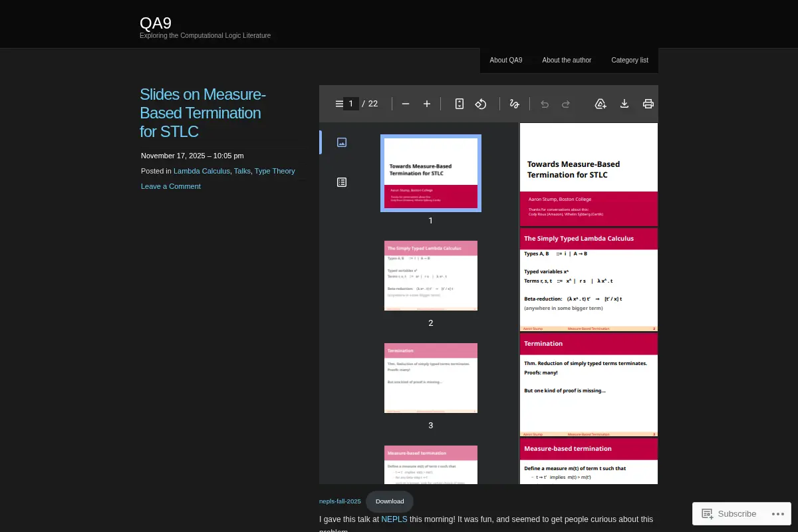Edit the PDF page number field
This screenshot has height=532, width=798.
pyautogui.click(x=350, y=104)
